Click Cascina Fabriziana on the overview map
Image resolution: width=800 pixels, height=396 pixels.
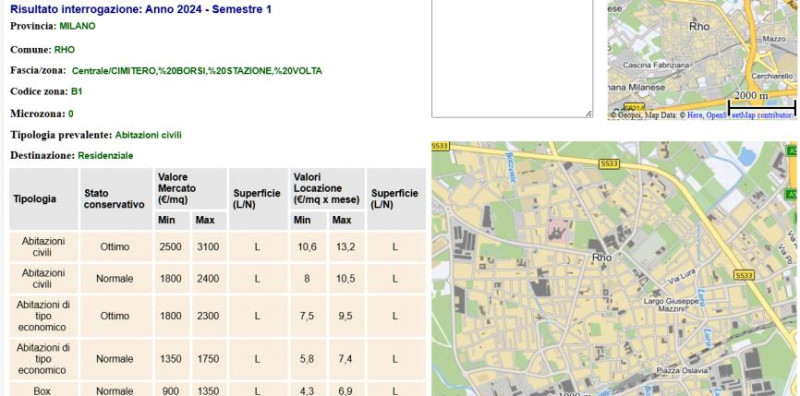tap(656, 65)
